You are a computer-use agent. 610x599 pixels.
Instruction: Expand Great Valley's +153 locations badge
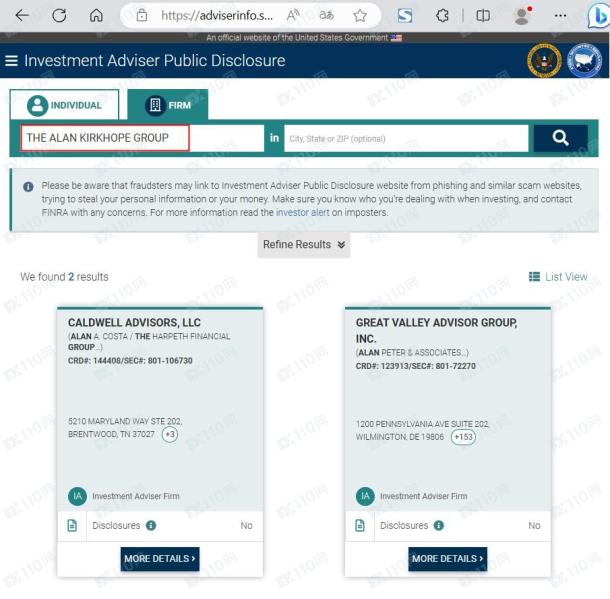click(463, 437)
